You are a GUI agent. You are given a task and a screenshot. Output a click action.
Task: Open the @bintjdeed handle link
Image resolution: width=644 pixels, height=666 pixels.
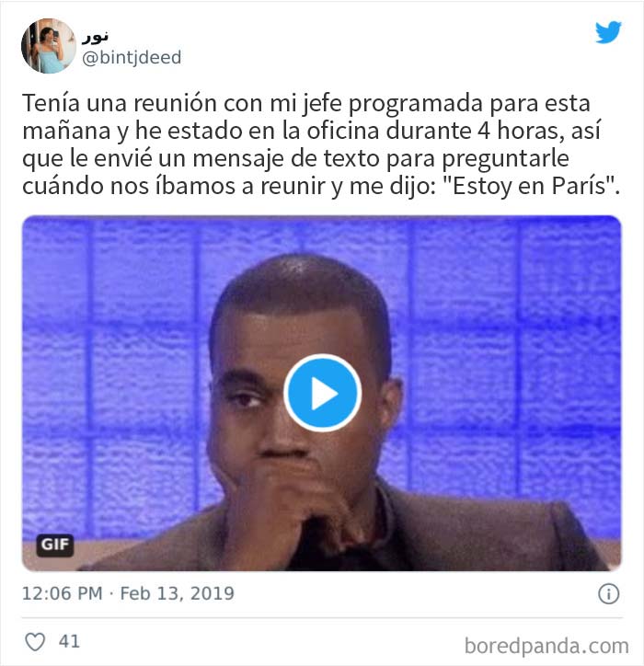[132, 57]
